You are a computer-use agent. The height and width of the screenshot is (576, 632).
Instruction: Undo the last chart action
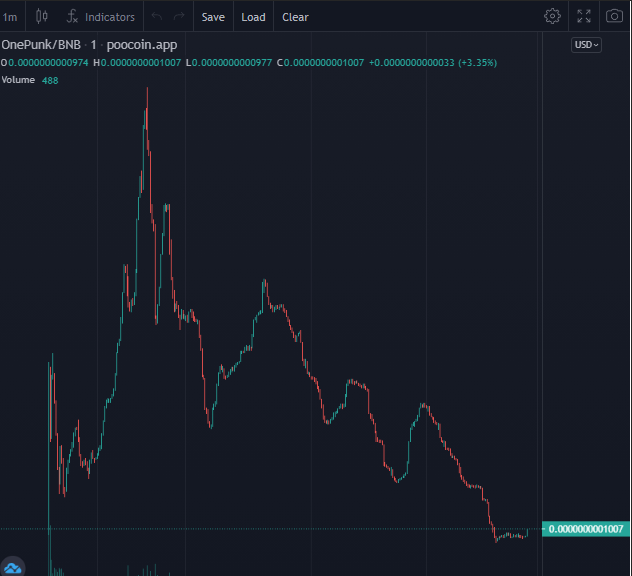coord(157,17)
